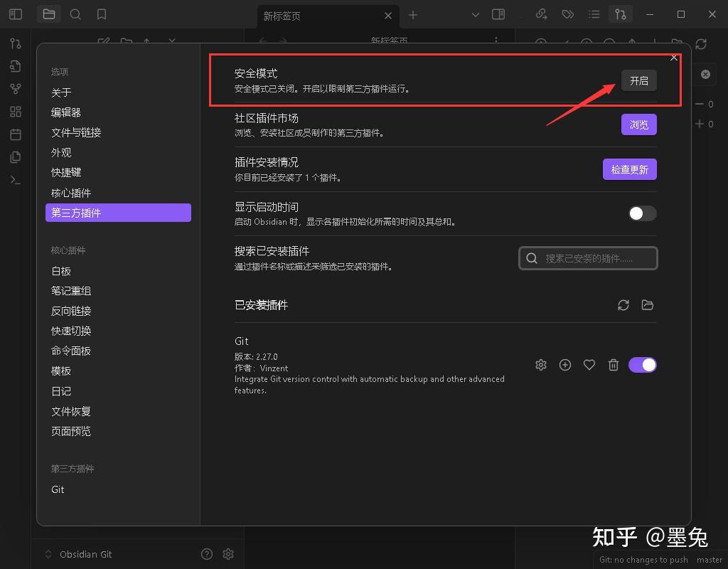Open the Git source control panel icon
728x569 pixels.
click(x=15, y=44)
